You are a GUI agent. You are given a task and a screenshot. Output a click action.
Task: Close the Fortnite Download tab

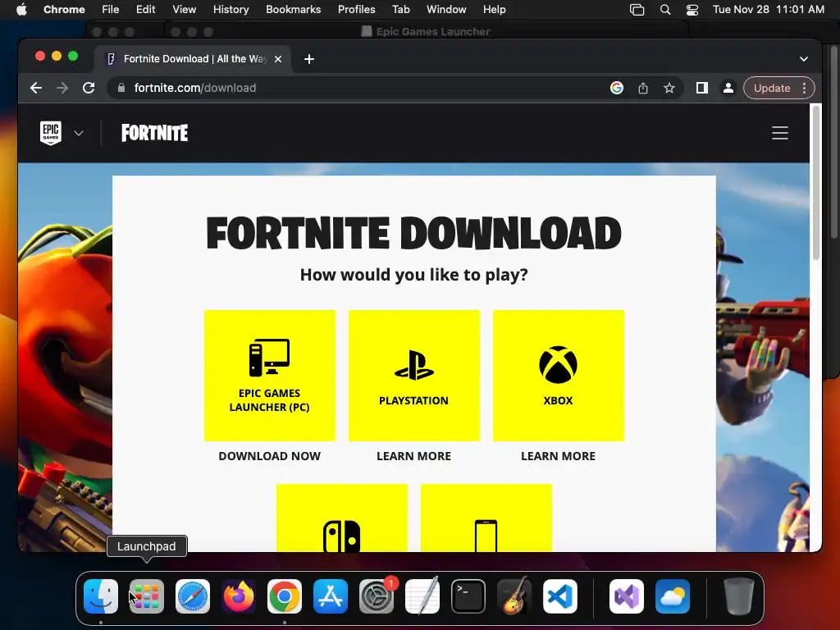pyautogui.click(x=278, y=59)
